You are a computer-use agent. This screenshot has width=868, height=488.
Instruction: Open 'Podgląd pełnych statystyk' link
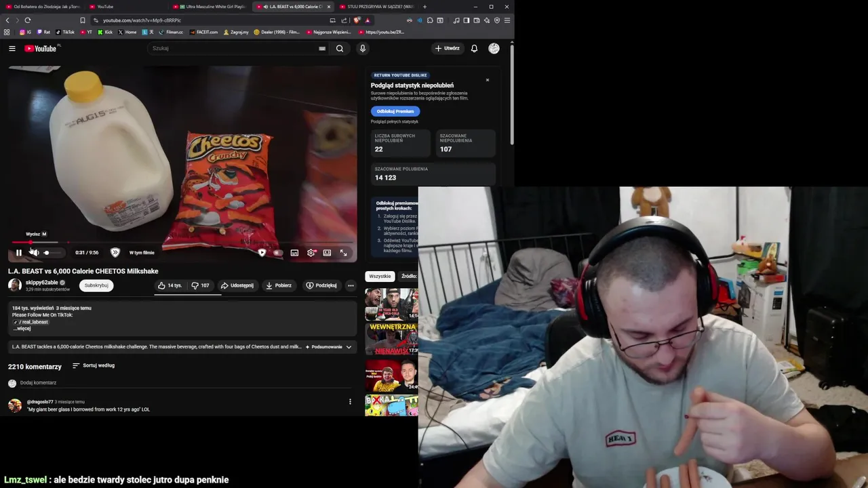(x=395, y=122)
